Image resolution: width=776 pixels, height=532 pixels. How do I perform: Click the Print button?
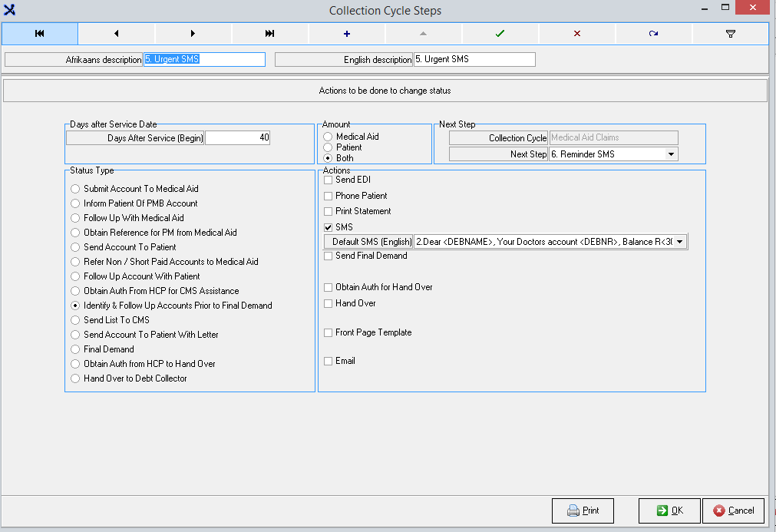[583, 511]
